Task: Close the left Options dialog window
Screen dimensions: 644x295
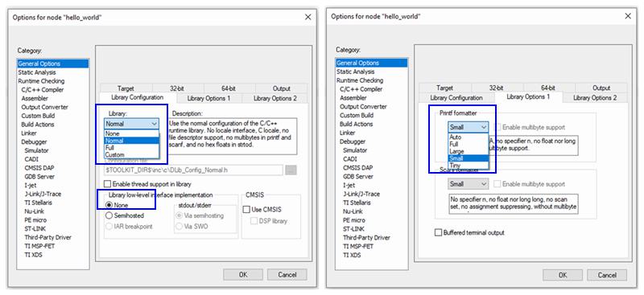Action: pyautogui.click(x=308, y=17)
